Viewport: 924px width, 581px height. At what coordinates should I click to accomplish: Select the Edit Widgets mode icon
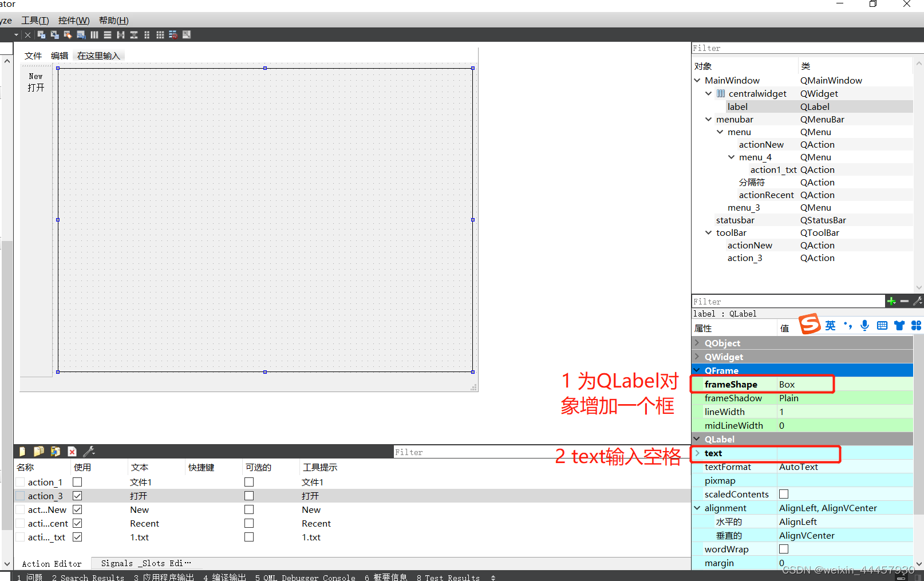pos(41,35)
